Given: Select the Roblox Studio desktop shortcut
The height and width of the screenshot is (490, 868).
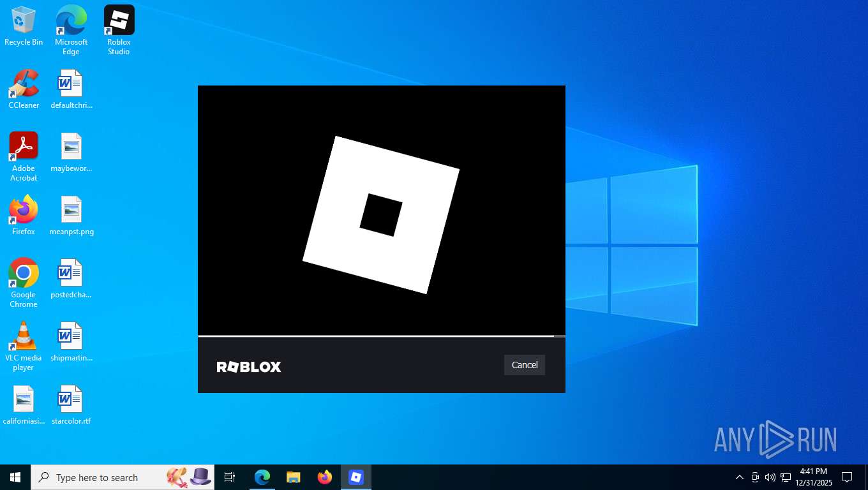Looking at the screenshot, I should pos(119,30).
